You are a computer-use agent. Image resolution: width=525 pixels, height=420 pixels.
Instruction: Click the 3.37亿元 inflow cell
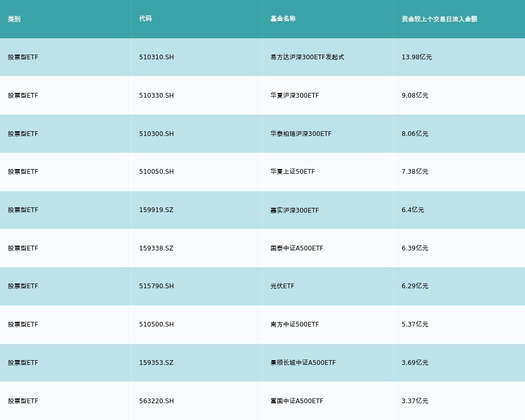[x=415, y=401]
